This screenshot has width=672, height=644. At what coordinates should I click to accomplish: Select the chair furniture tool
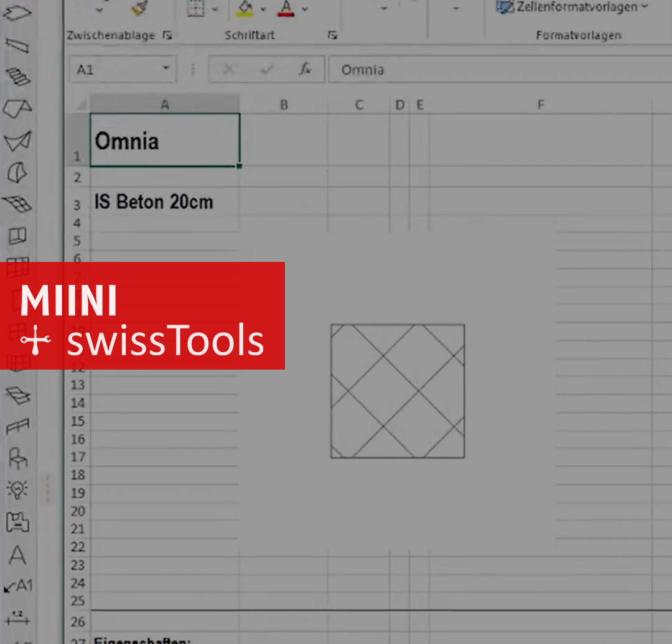(17, 458)
